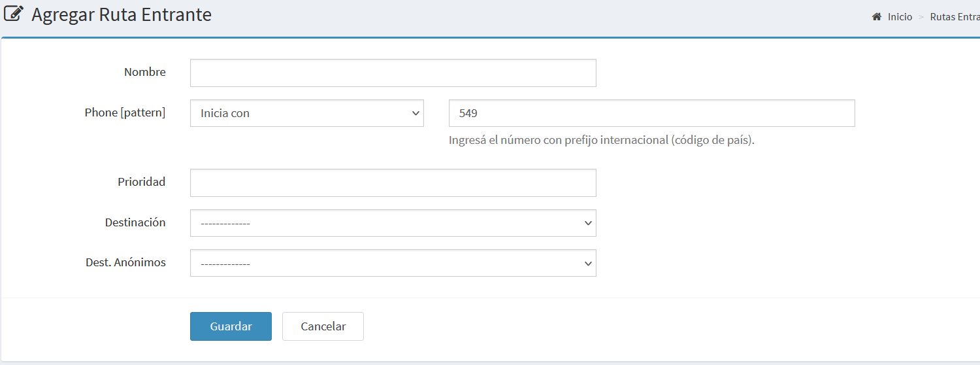Screen dimensions: 980x365
Task: Click the Destinación label
Action: coord(135,222)
